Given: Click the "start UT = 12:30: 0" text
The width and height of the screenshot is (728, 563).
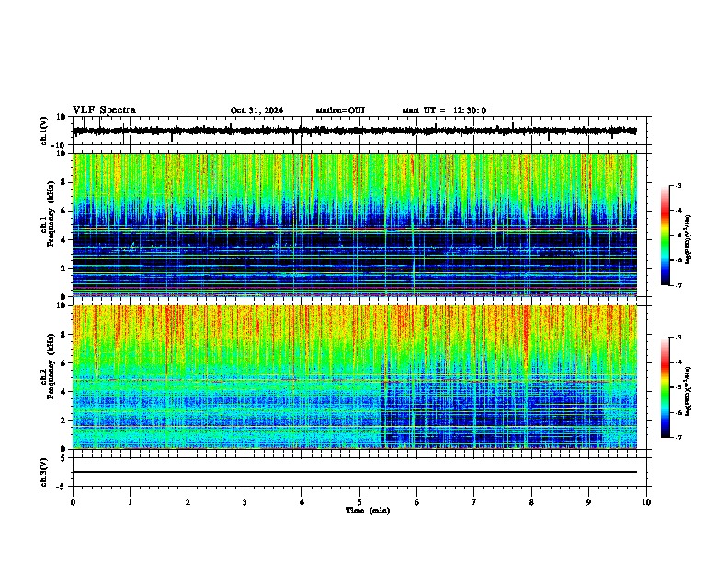Looking at the screenshot, I should click(x=444, y=110).
